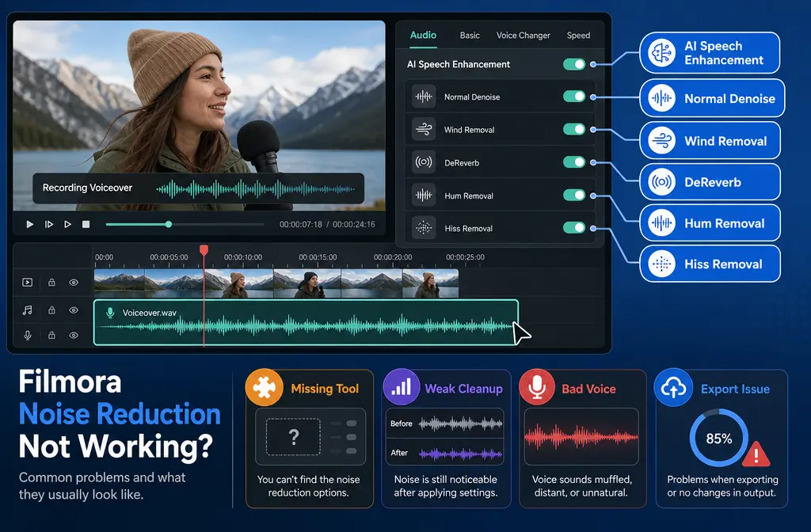This screenshot has width=811, height=532.
Task: Select the first mountain lake video thumbnail
Action: click(120, 283)
